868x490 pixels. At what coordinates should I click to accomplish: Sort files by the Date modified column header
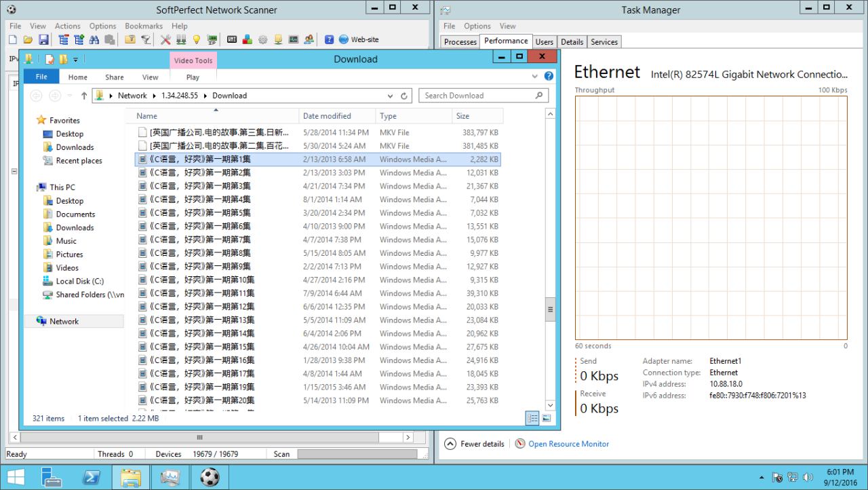point(327,116)
